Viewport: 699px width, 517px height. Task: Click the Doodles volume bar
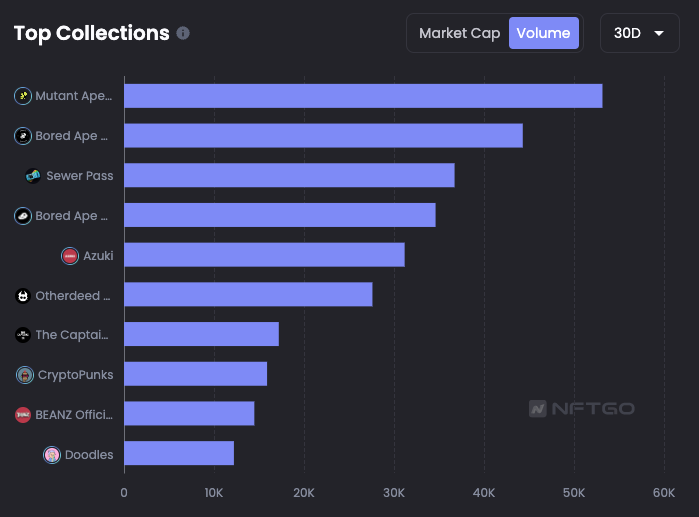pos(178,454)
